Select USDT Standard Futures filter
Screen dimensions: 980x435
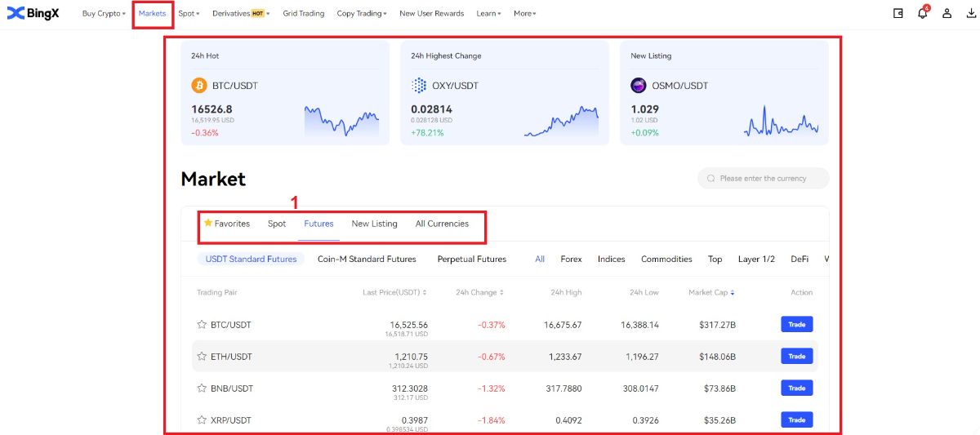pos(251,259)
